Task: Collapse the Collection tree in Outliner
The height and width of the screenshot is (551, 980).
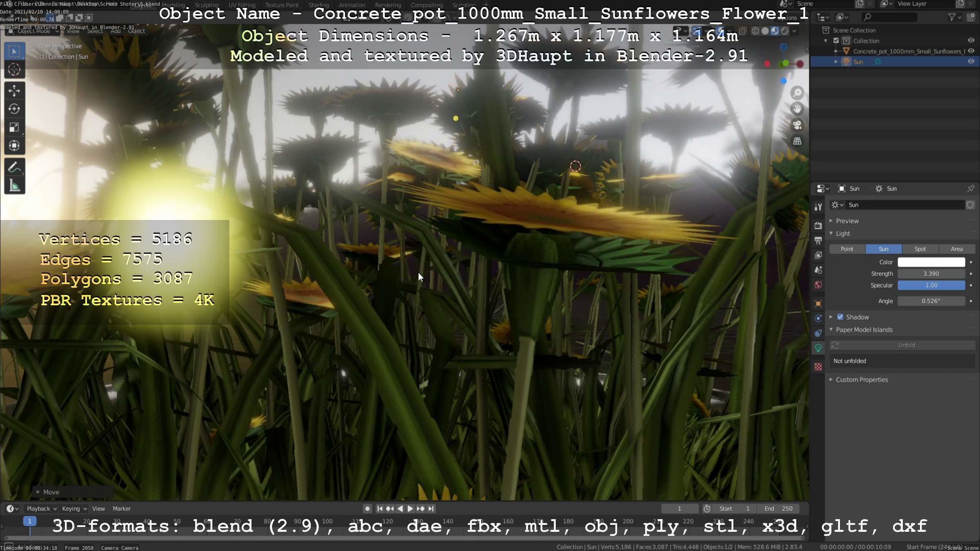Action: click(826, 40)
